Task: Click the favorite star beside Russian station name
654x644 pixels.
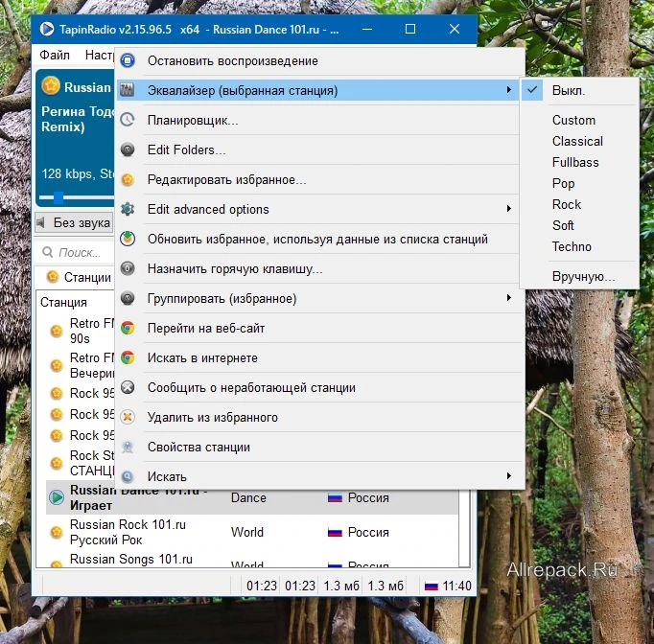Action: coord(51,86)
